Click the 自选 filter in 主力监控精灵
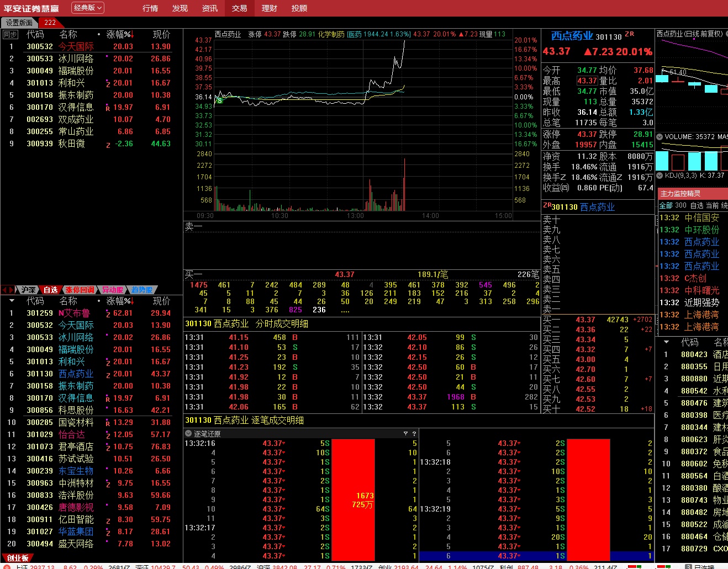 tap(697, 205)
